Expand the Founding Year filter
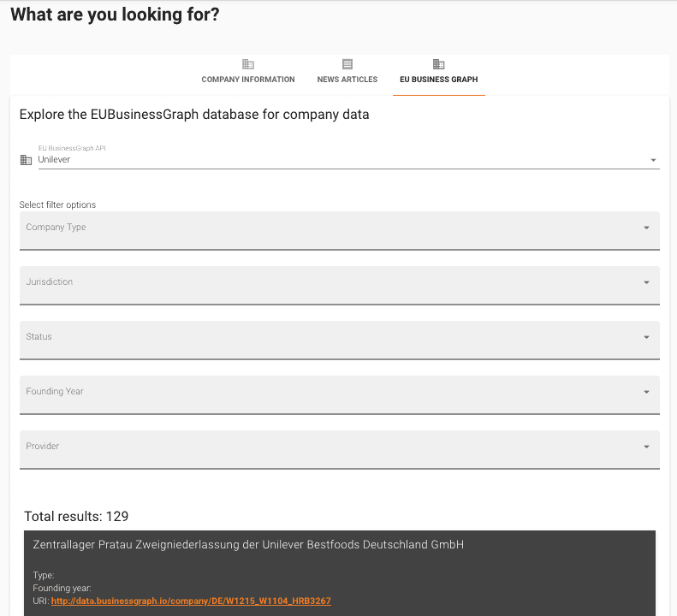Image resolution: width=677 pixels, height=616 pixels. pos(340,394)
